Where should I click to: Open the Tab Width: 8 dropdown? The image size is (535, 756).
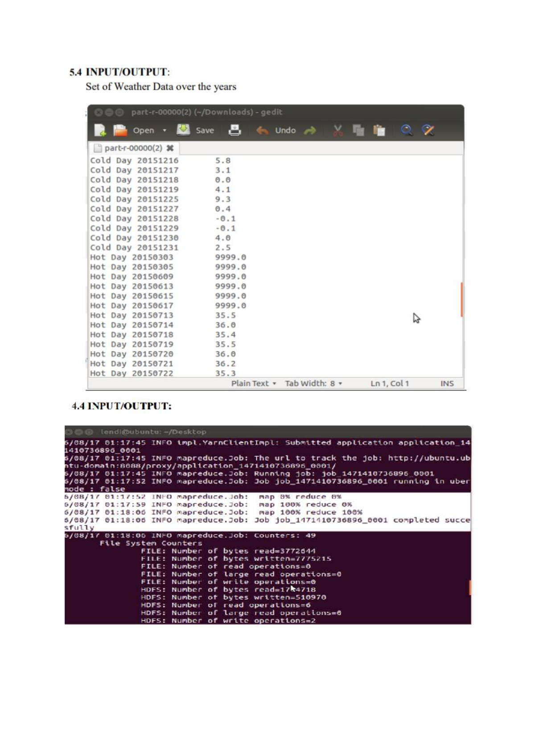point(313,383)
